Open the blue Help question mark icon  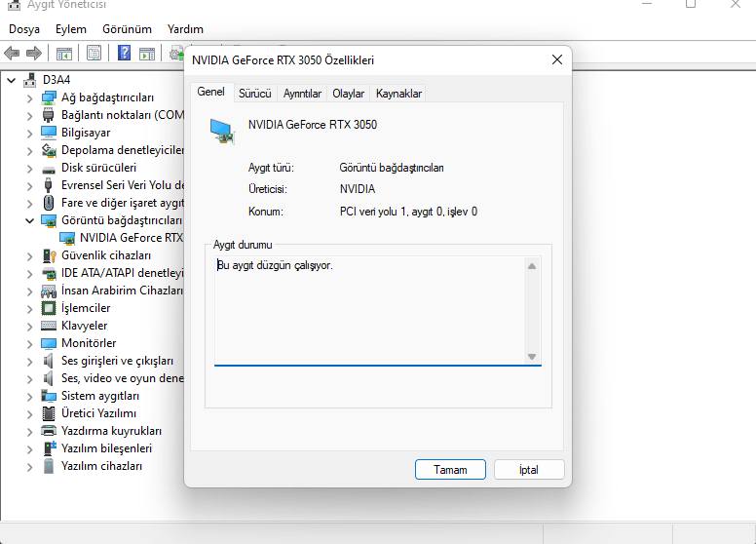(x=125, y=53)
